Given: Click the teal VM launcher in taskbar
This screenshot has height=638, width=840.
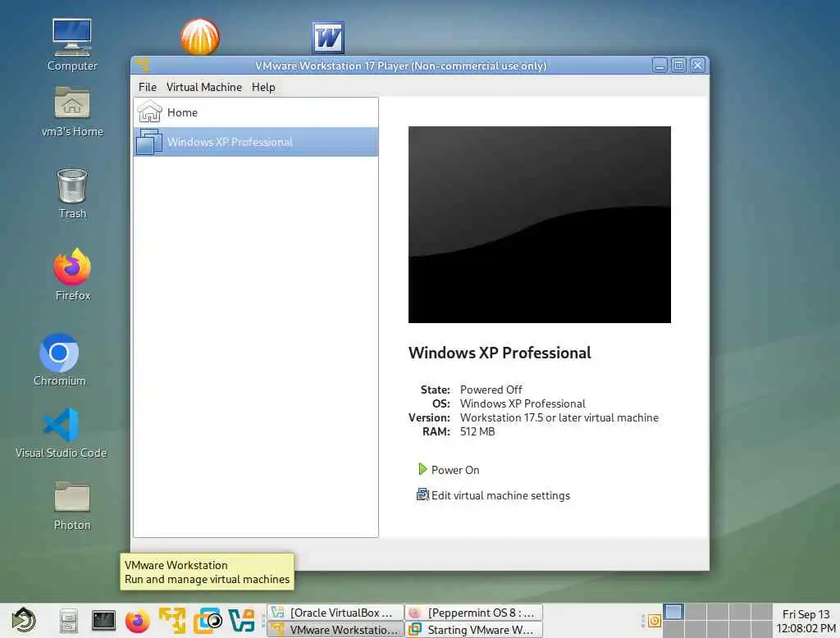Looking at the screenshot, I should click(x=242, y=620).
